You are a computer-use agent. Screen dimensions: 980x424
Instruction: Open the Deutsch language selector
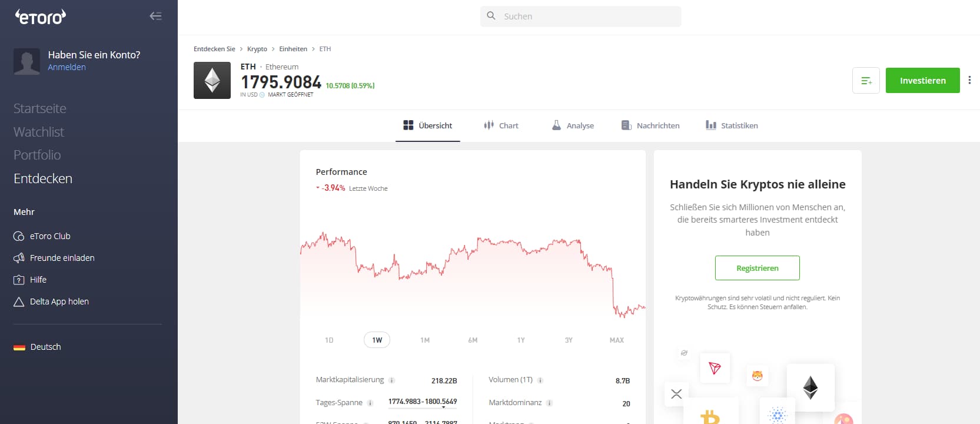click(x=38, y=347)
